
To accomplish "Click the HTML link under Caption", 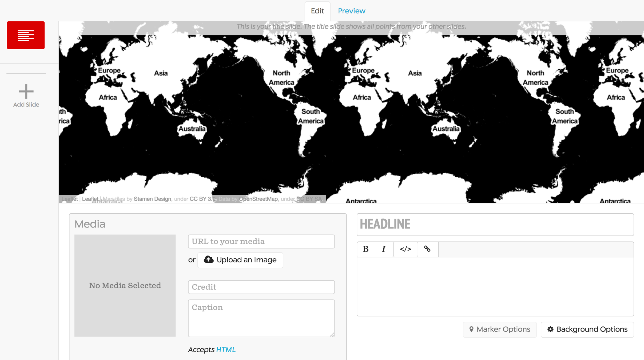I will click(x=226, y=349).
